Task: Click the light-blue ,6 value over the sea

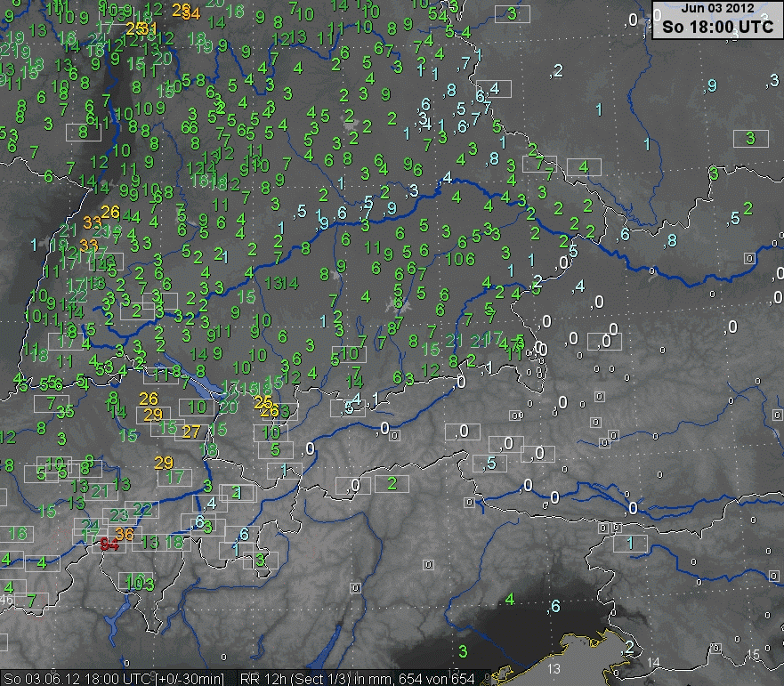Action: tap(554, 606)
